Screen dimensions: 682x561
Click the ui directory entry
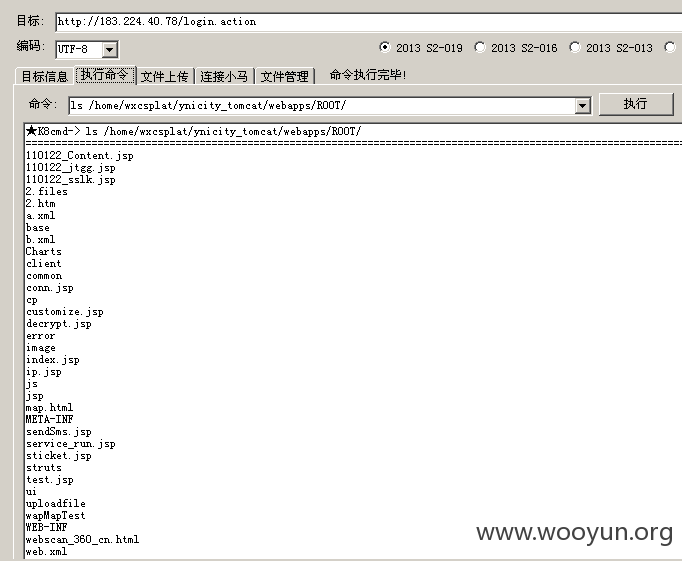pyautogui.click(x=31, y=492)
